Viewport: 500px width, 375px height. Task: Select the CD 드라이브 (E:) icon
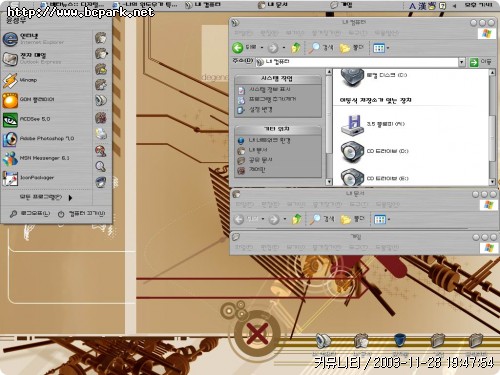click(352, 178)
